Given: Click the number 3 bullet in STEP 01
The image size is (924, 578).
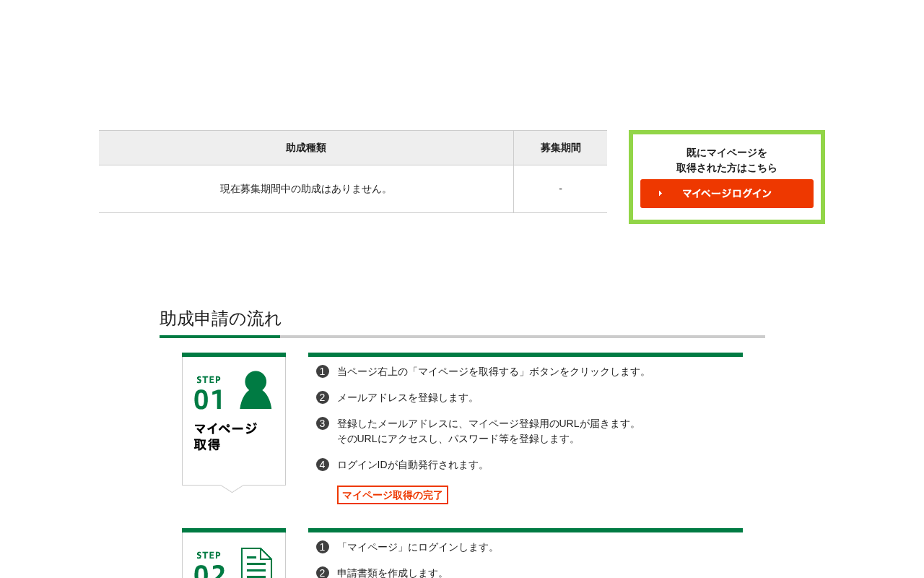Looking at the screenshot, I should (323, 423).
